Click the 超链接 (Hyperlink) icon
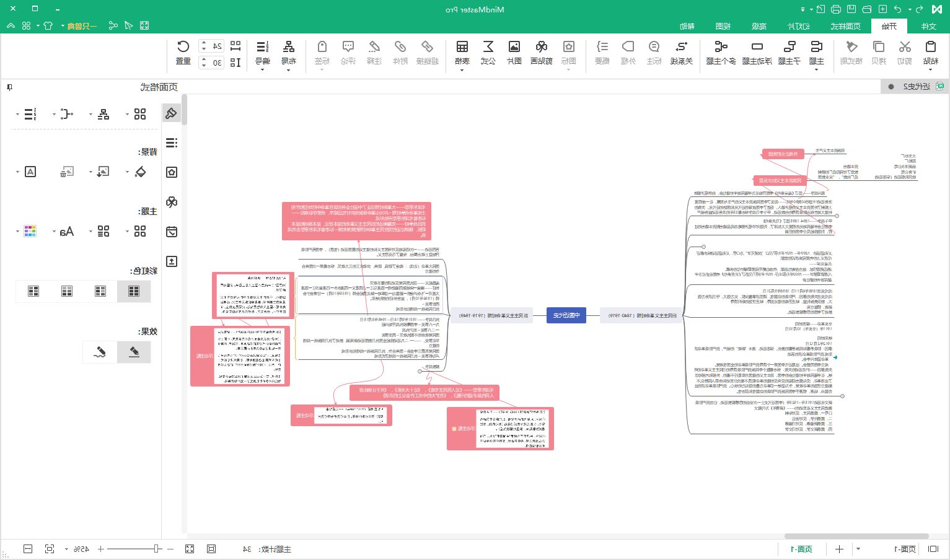This screenshot has width=950, height=560. [428, 47]
